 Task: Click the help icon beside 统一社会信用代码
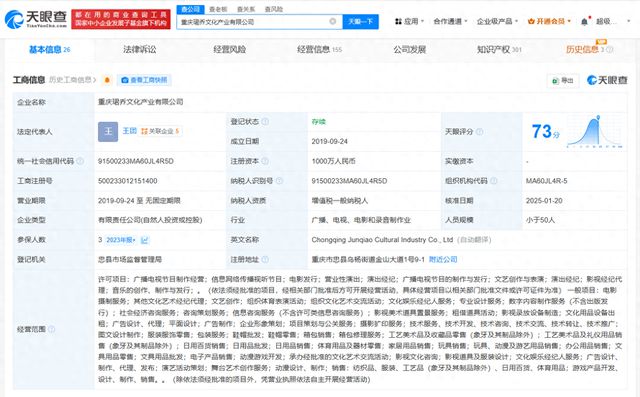tap(80, 161)
